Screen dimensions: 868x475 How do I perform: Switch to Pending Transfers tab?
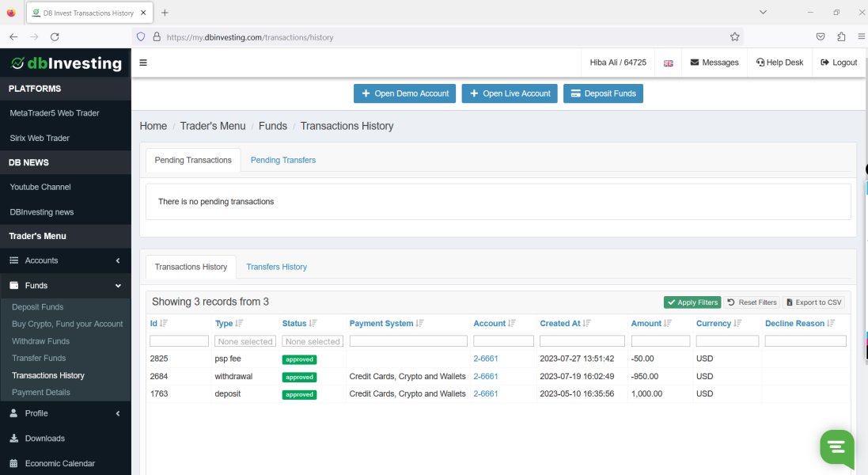point(282,160)
